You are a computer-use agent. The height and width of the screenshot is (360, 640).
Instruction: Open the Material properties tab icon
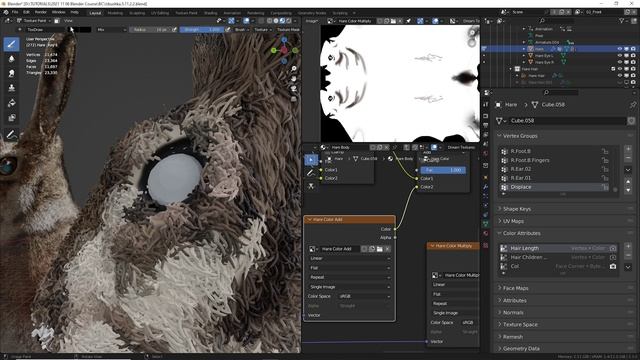pos(486,233)
